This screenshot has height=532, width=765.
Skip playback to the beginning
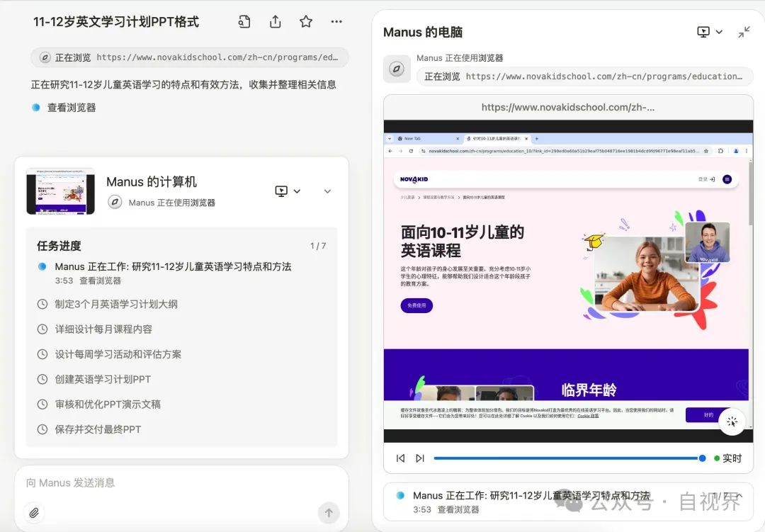401,458
